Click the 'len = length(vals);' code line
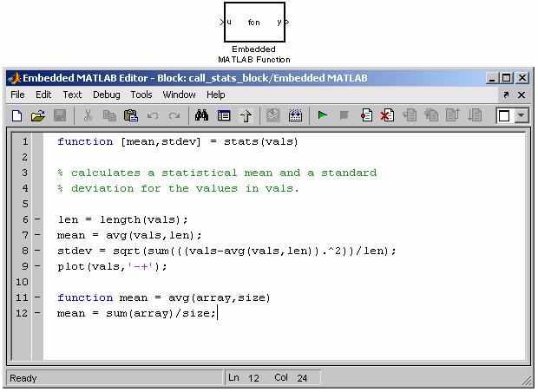 tap(123, 219)
